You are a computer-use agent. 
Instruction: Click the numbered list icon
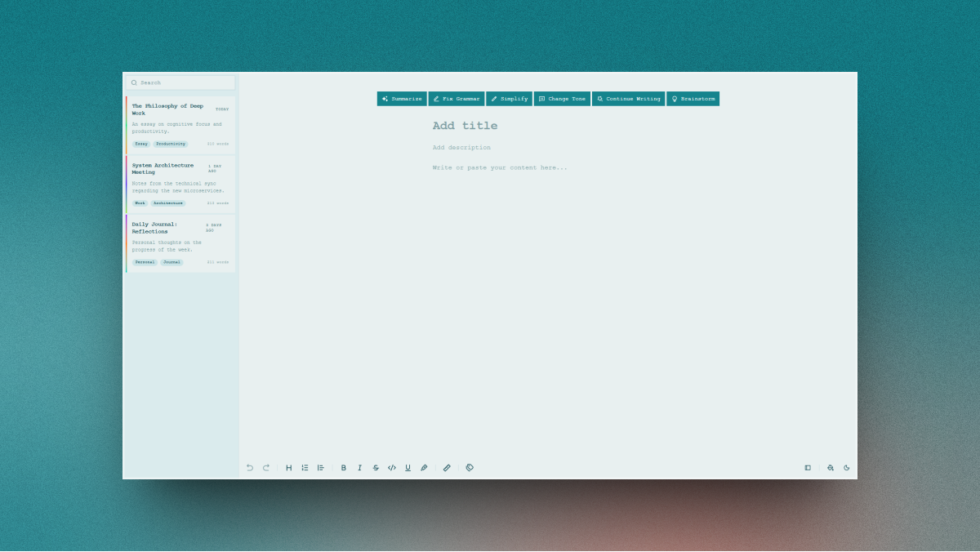click(305, 467)
